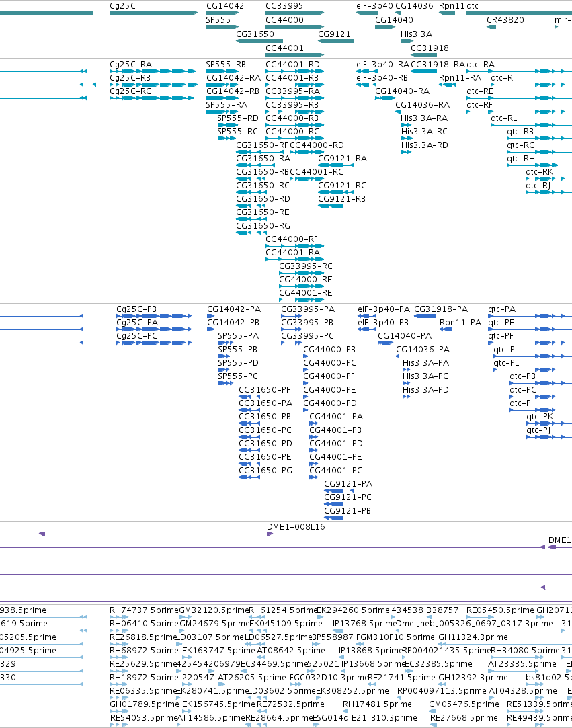
Task: Open the CG14040-PA protein label
Action: [x=405, y=335]
